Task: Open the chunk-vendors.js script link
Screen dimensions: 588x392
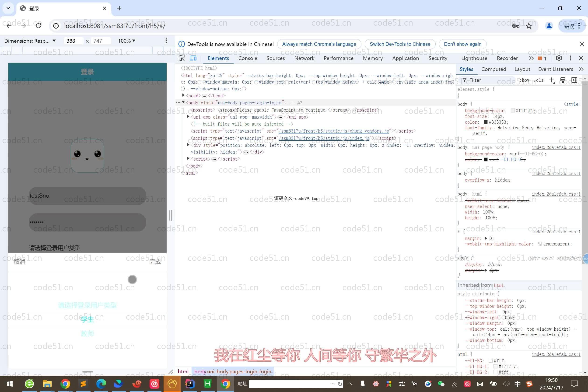Action: tap(334, 131)
